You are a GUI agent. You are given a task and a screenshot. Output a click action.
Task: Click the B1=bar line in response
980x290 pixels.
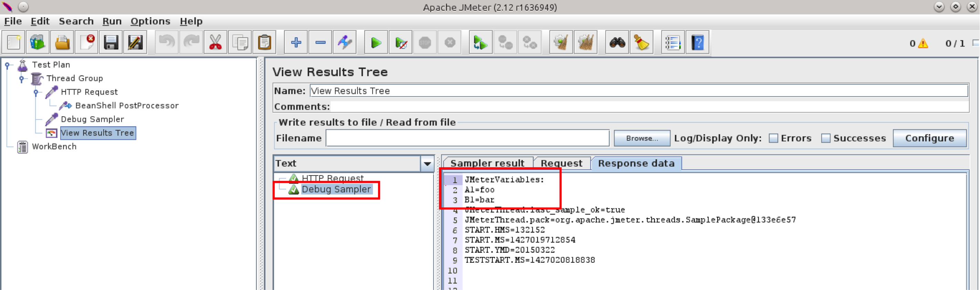[x=479, y=200]
